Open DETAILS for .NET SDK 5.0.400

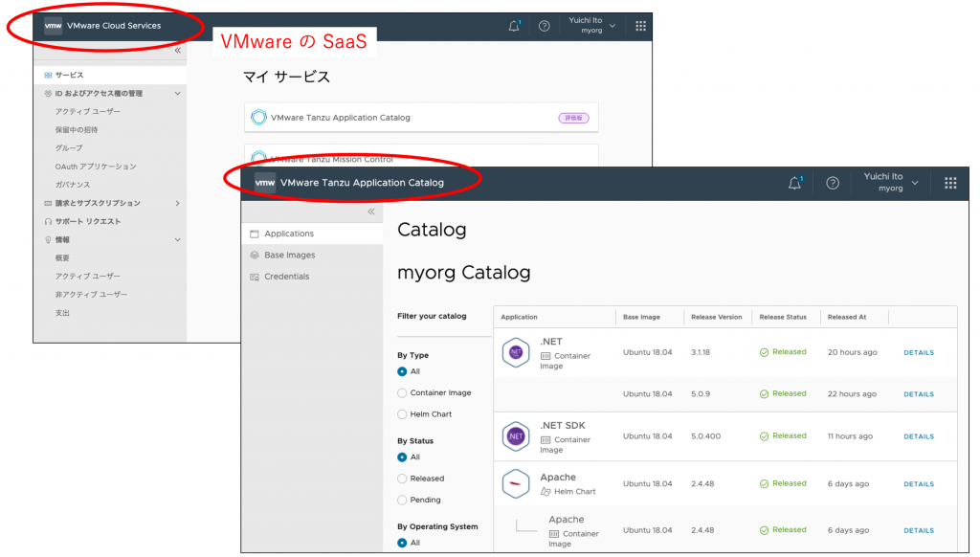[919, 436]
